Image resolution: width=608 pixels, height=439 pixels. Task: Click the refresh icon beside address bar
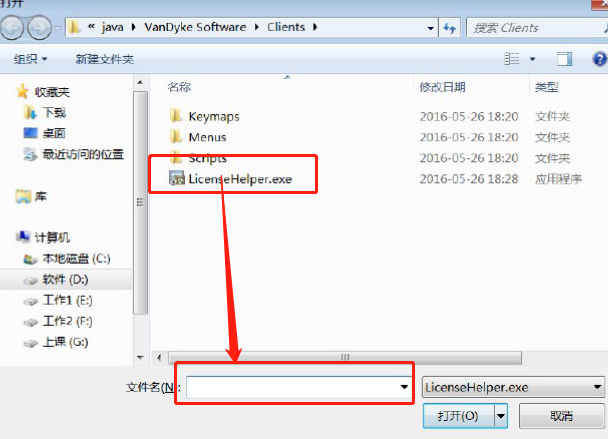(449, 28)
